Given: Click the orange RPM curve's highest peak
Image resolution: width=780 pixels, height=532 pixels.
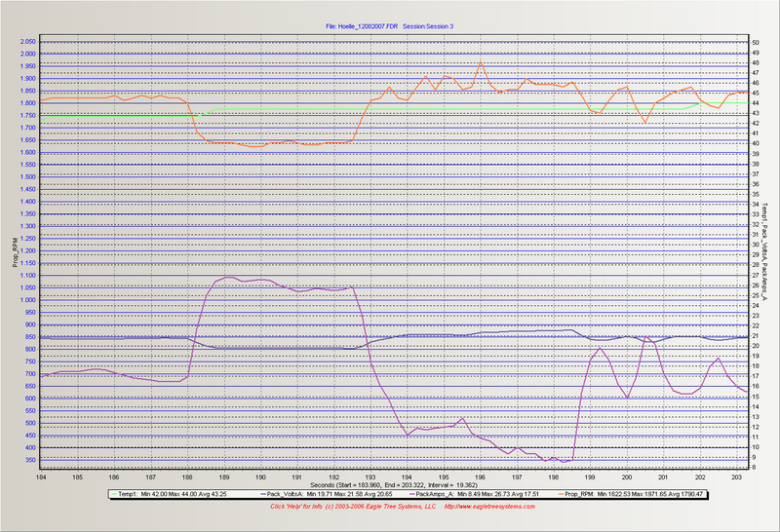Looking at the screenshot, I should (x=481, y=62).
